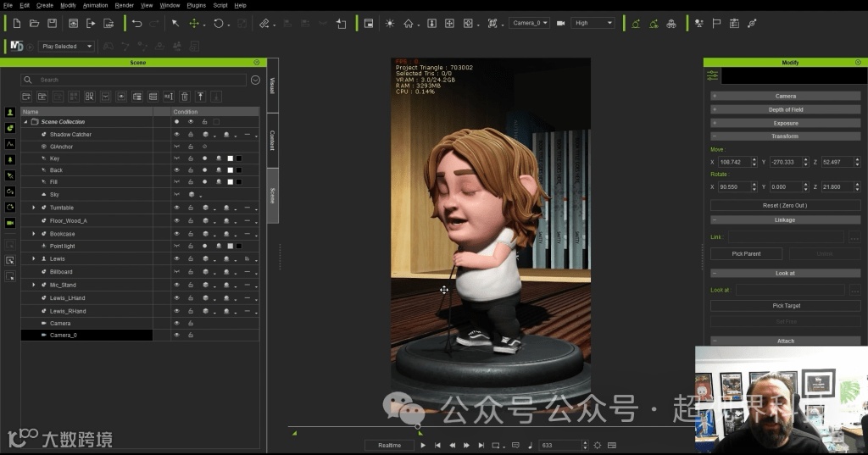Toggle visibility eye for Lewis
This screenshot has width=868, height=455.
tap(177, 258)
